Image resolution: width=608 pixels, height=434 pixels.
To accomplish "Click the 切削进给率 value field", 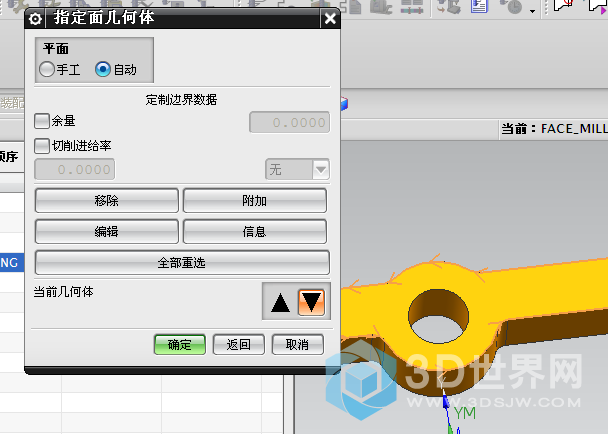I will pos(75,169).
